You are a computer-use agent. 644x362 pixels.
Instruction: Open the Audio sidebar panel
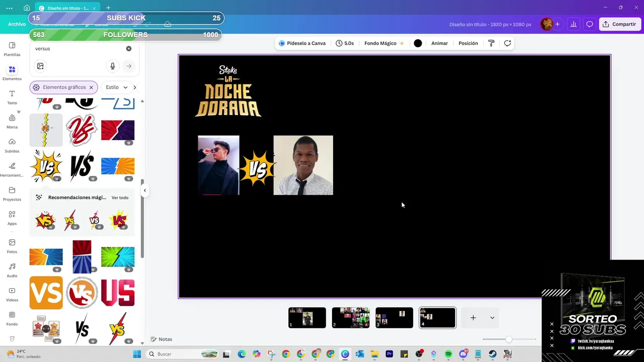point(12,270)
